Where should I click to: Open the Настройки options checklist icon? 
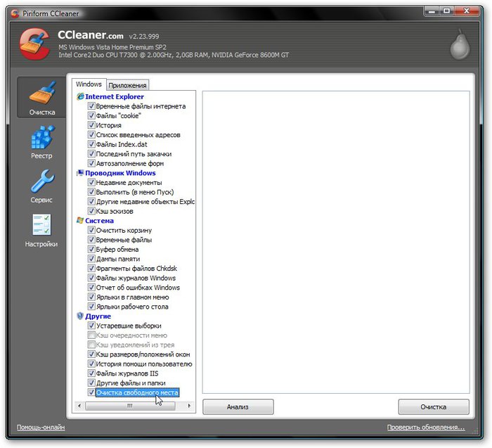[x=41, y=224]
